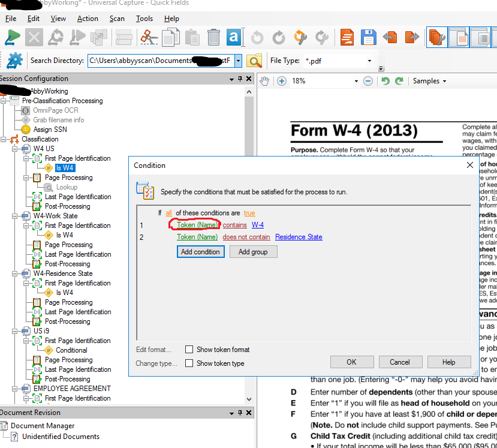Click the green Run session icon

tap(13, 38)
